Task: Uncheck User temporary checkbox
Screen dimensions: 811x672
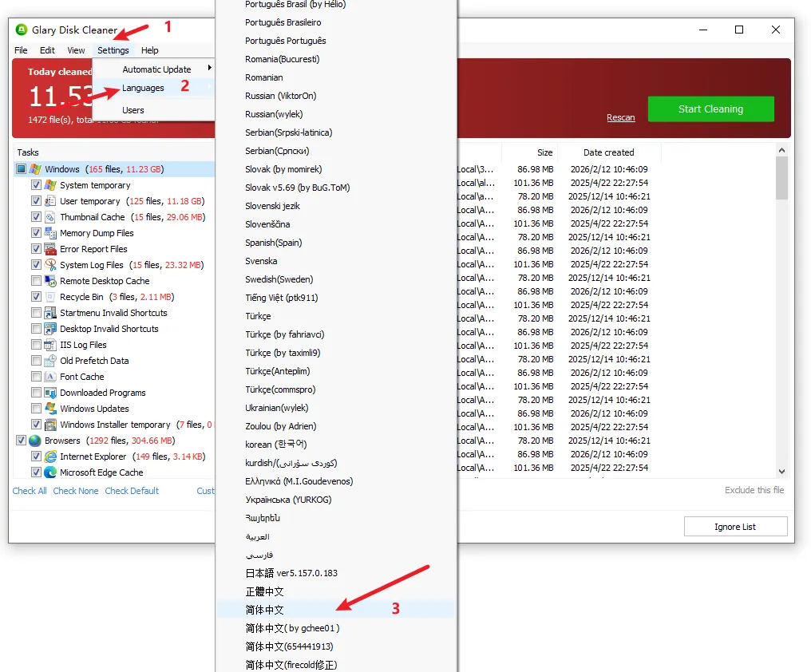Action: tap(36, 201)
